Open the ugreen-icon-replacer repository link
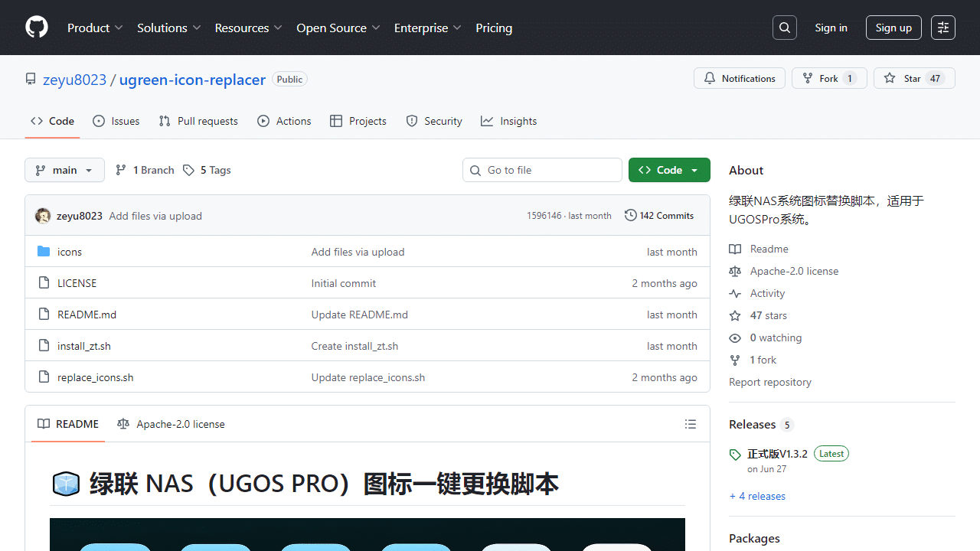The width and height of the screenshot is (980, 551). 192,80
